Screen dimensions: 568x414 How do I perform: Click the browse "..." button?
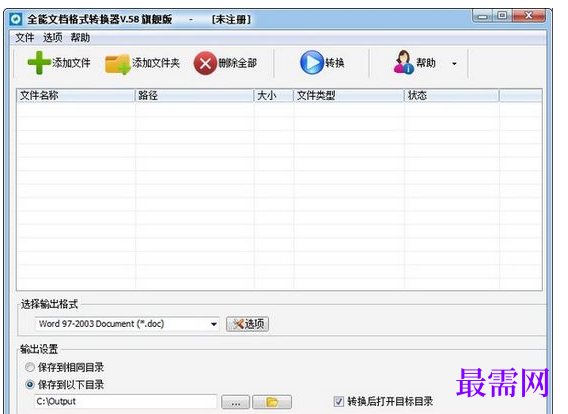point(235,402)
